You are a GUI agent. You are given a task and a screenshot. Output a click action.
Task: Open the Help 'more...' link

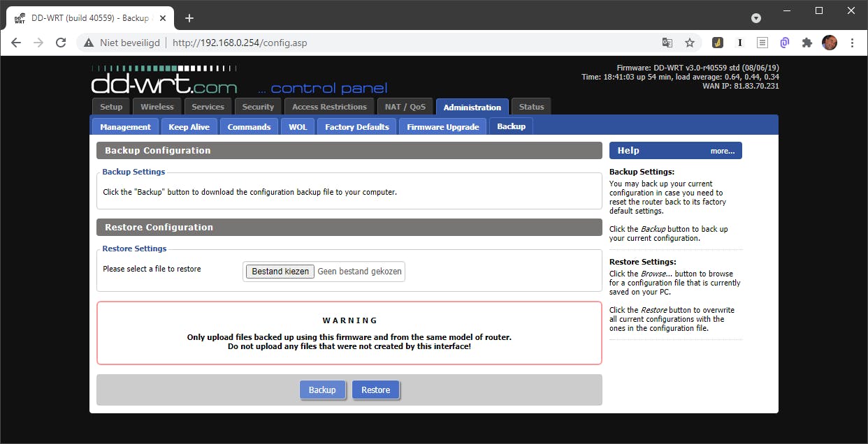point(723,151)
